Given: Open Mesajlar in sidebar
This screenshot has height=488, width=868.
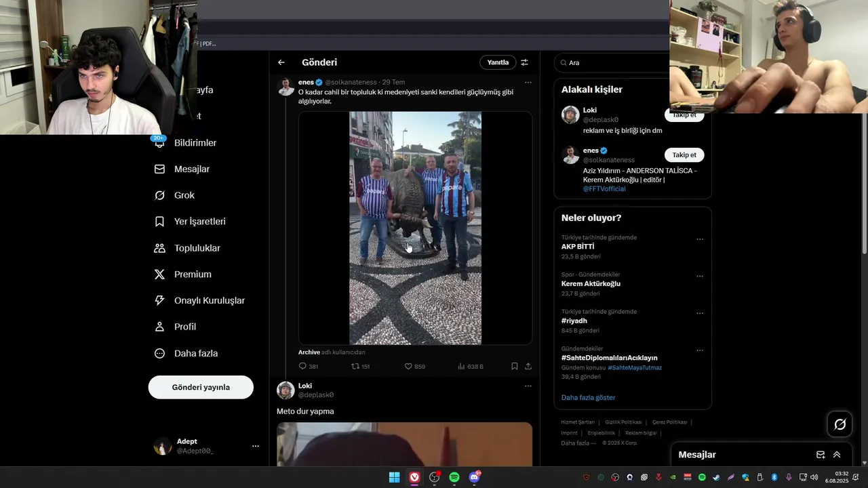Looking at the screenshot, I should [x=182, y=169].
